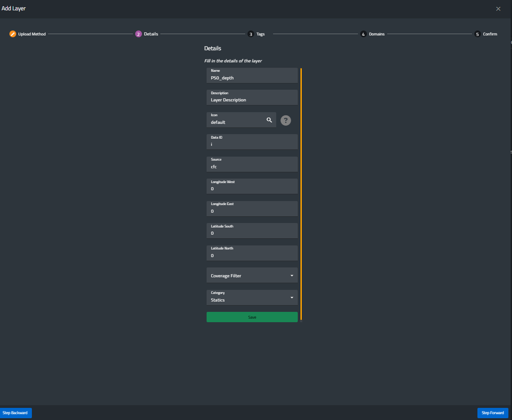Image resolution: width=512 pixels, height=420 pixels.
Task: Click the Upload Method pencil step icon
Action: click(x=13, y=34)
